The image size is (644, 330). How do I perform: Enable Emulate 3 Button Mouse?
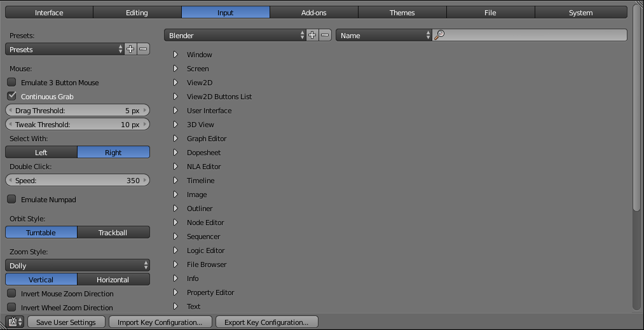click(11, 83)
